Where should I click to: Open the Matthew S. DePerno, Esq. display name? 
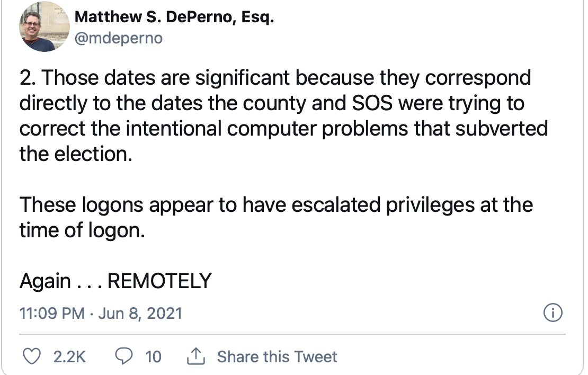(174, 17)
